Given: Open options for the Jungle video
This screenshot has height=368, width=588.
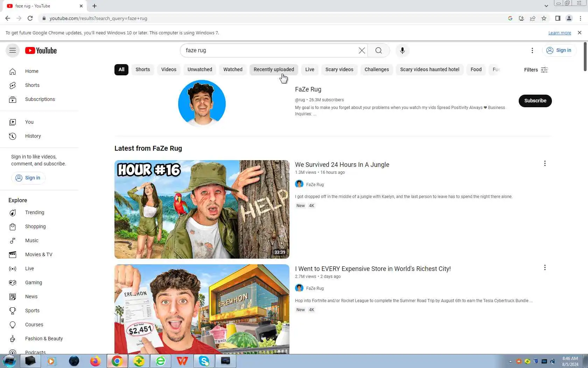Looking at the screenshot, I should pos(545,164).
